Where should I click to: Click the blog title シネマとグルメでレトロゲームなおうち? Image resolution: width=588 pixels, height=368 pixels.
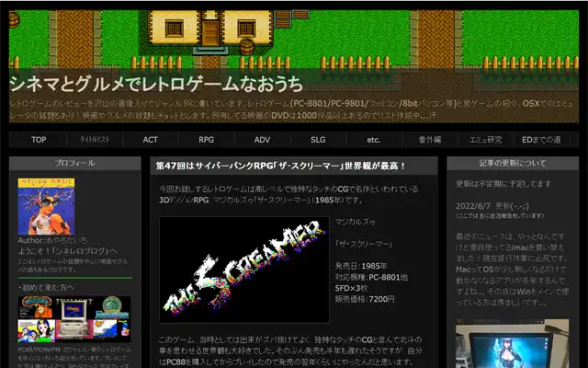pyautogui.click(x=156, y=84)
